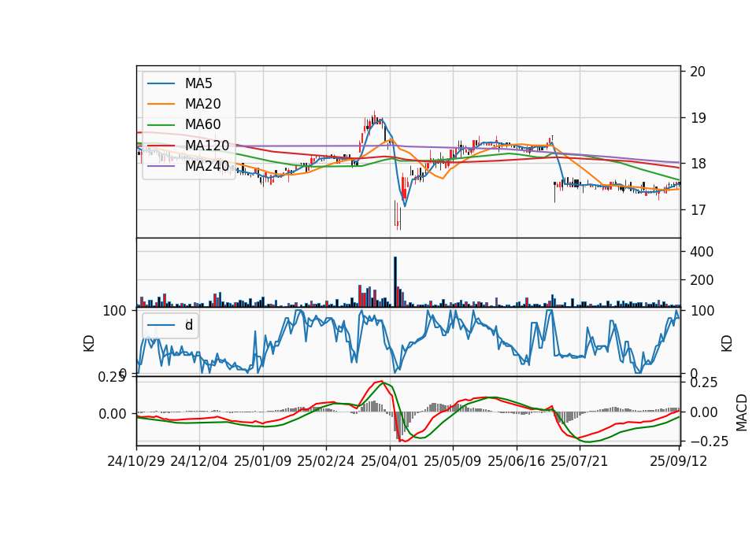Click the MA120 legend label
The width and height of the screenshot is (756, 543).
pos(207,145)
